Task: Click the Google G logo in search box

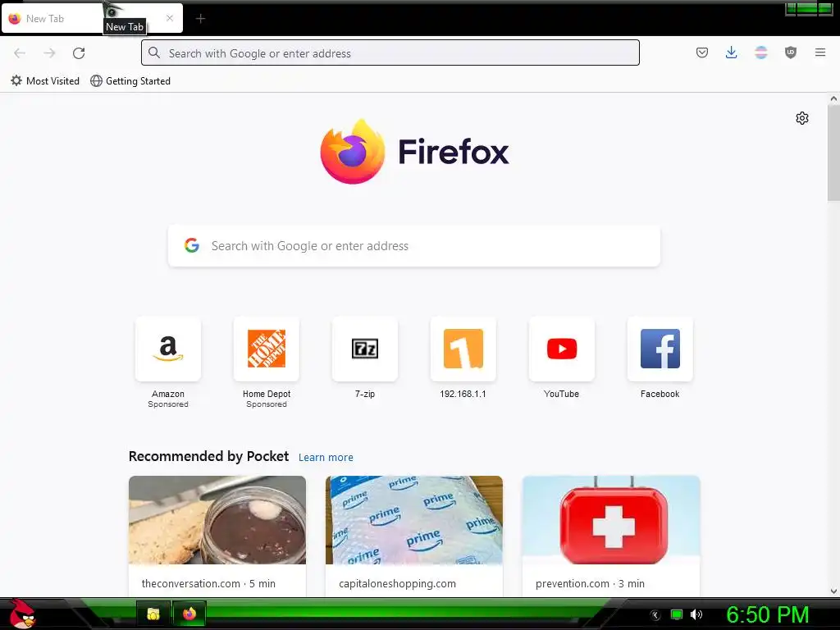Action: click(x=192, y=245)
